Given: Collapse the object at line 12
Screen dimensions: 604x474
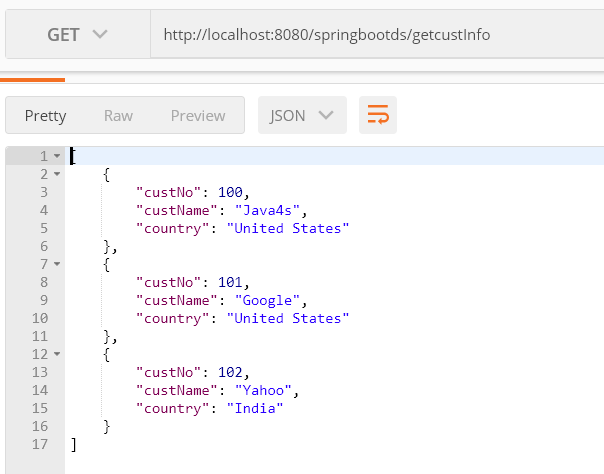Looking at the screenshot, I should pos(57,354).
